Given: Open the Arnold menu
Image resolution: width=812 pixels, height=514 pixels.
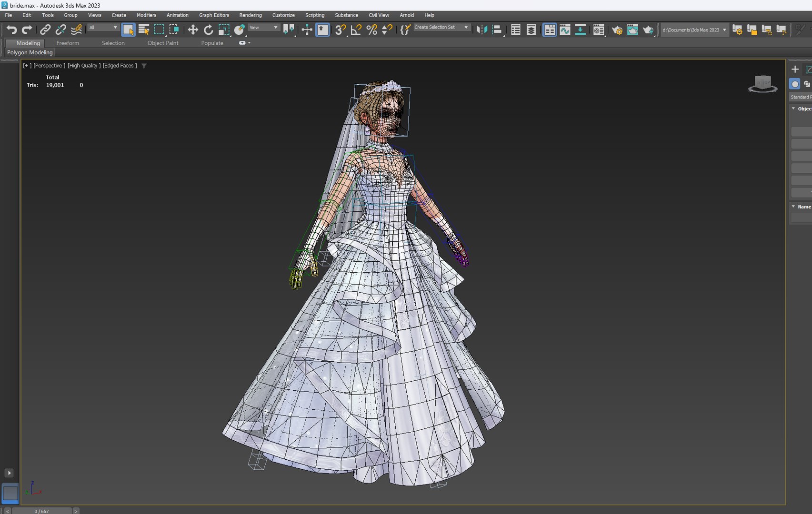Looking at the screenshot, I should click(407, 15).
